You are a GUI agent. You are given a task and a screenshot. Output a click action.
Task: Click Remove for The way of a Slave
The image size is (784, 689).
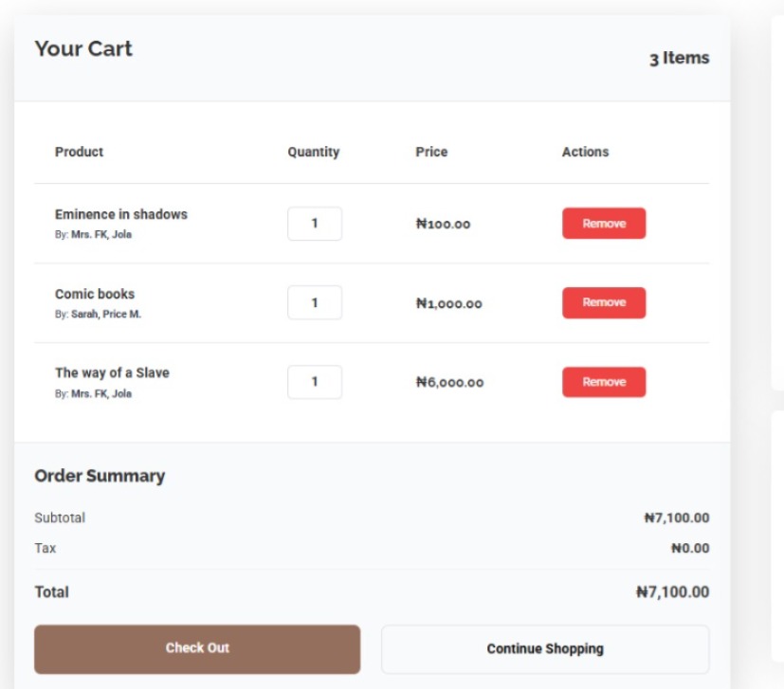pyautogui.click(x=604, y=382)
